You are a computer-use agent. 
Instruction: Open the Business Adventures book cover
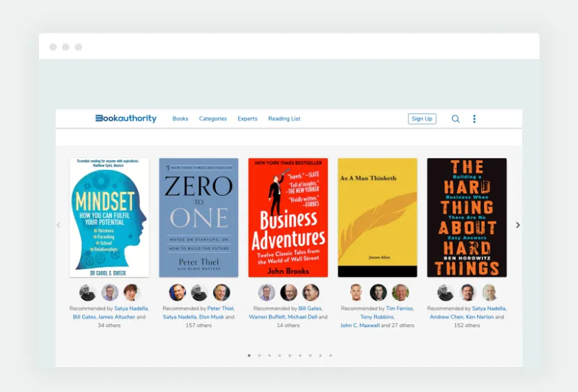tap(288, 217)
